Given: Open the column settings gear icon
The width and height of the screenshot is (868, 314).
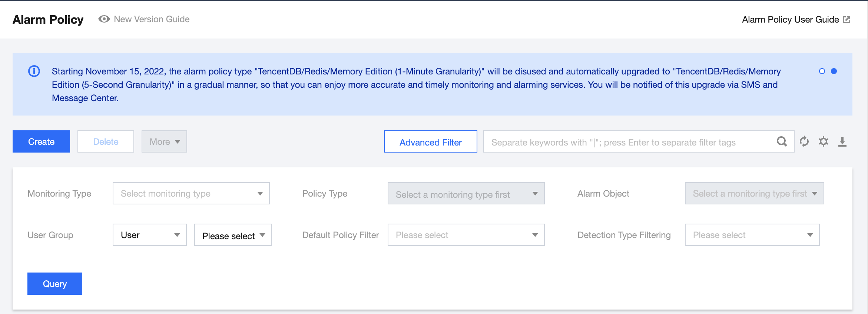Looking at the screenshot, I should (x=823, y=141).
